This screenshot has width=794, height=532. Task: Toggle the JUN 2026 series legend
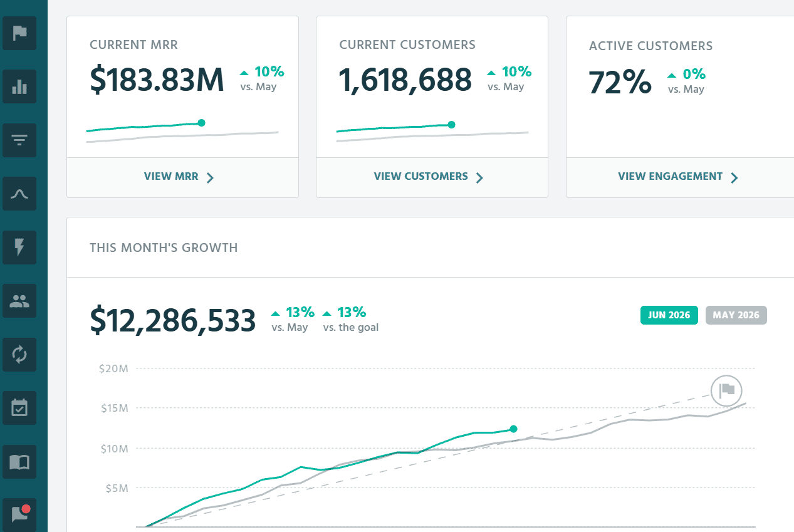669,315
